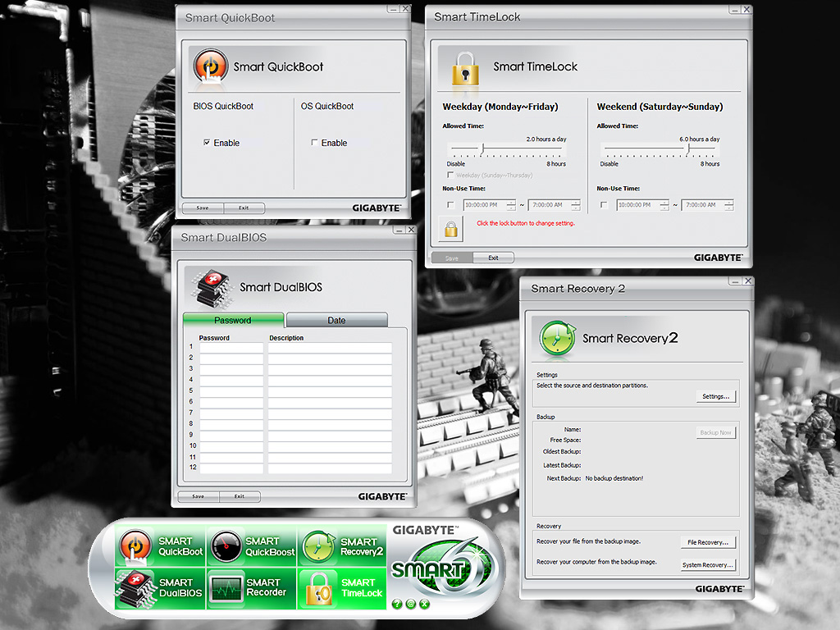
Task: Exit the Smart QuickBoot window
Action: tap(244, 208)
